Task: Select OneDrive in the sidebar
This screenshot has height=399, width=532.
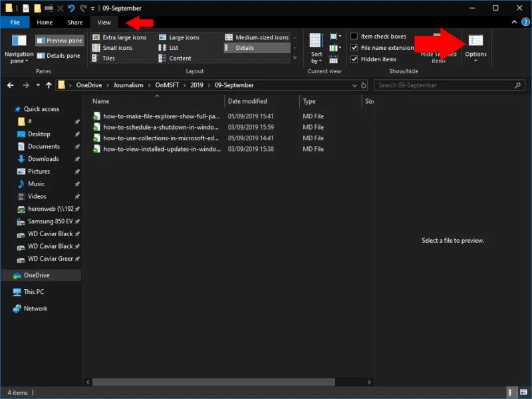Action: point(41,275)
